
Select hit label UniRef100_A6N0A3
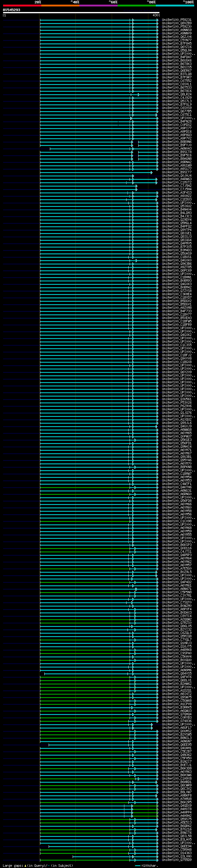tap(177, 149)
